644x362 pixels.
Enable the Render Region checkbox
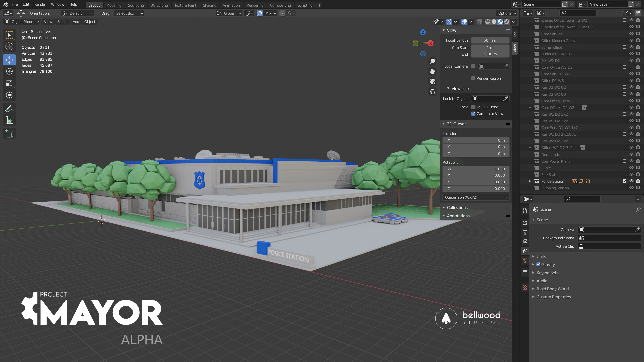coord(473,78)
